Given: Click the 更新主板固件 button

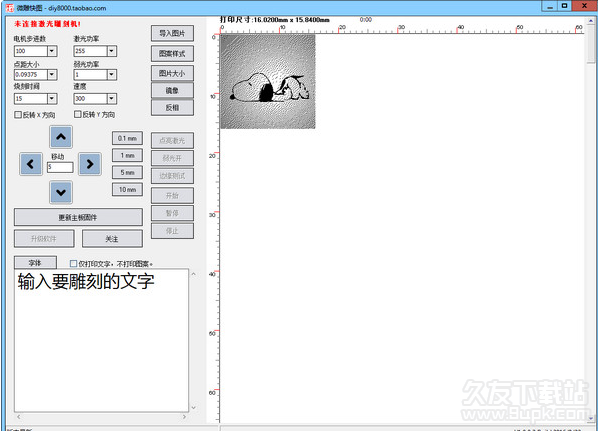Looking at the screenshot, I should pyautogui.click(x=78, y=217).
